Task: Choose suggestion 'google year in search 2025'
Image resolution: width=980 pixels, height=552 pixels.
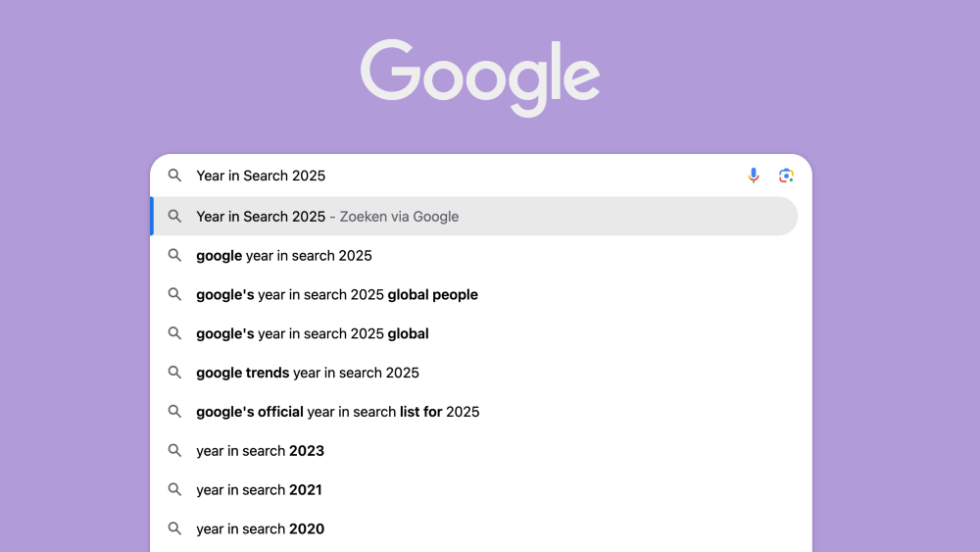Action: click(x=284, y=256)
